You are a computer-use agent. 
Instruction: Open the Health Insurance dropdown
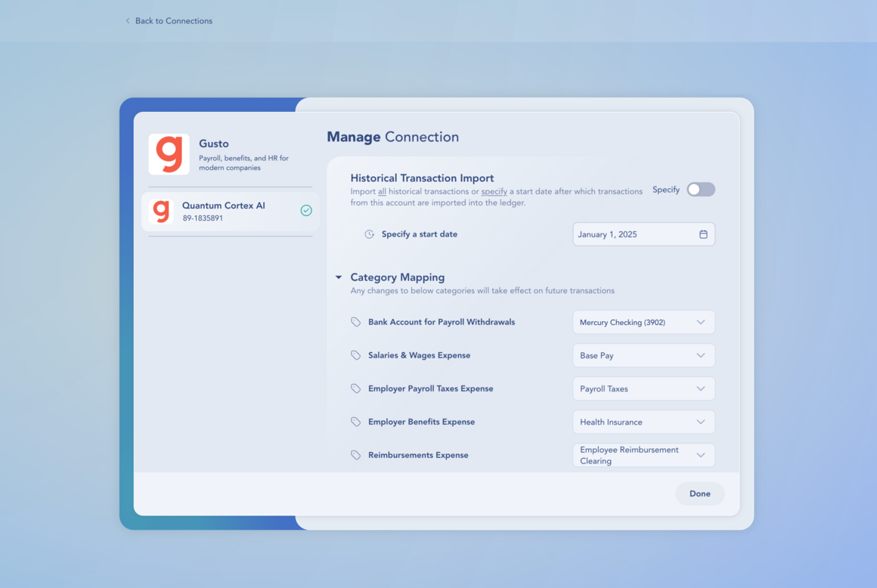(643, 422)
